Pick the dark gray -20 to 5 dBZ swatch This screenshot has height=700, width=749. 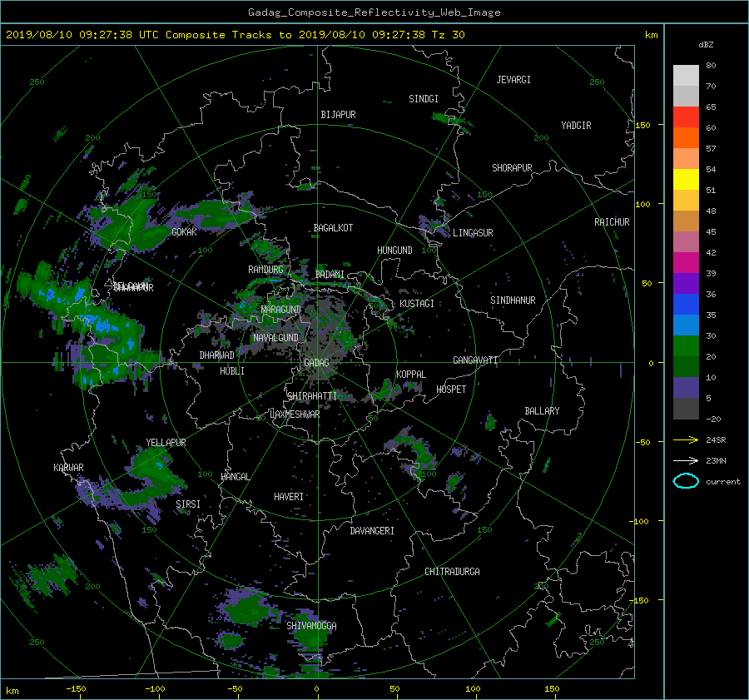coord(686,409)
